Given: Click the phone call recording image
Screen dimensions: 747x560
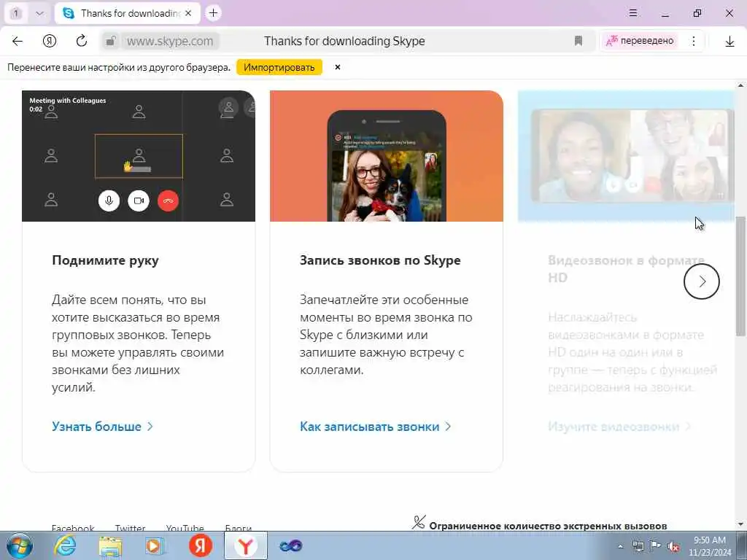Looking at the screenshot, I should [x=387, y=156].
